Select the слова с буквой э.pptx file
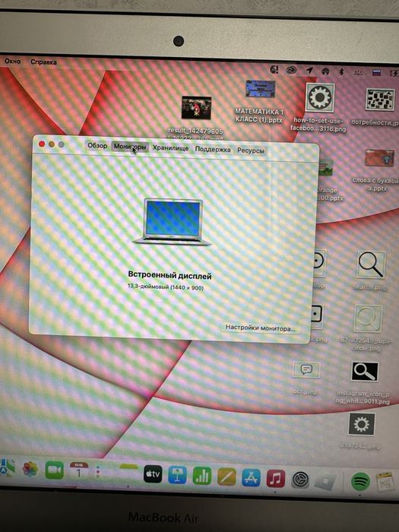Viewport: 399px width, 532px height. tap(377, 169)
